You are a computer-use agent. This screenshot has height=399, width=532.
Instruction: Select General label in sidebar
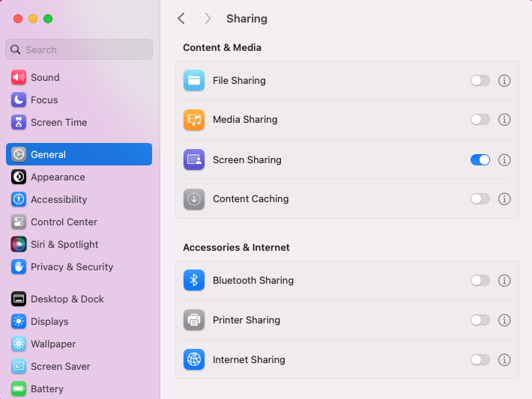coord(48,154)
